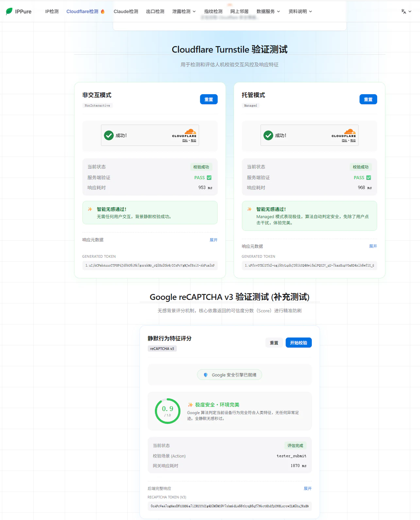Screen dimensions: 420x520
Task: Click the reCAPTCHA v3 tag badge
Action: tap(162, 349)
